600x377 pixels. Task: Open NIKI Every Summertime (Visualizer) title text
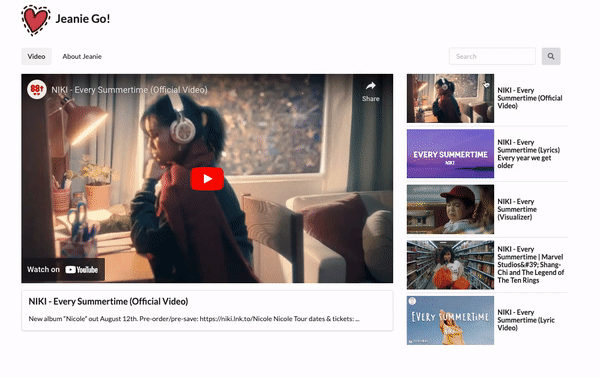pyautogui.click(x=517, y=209)
